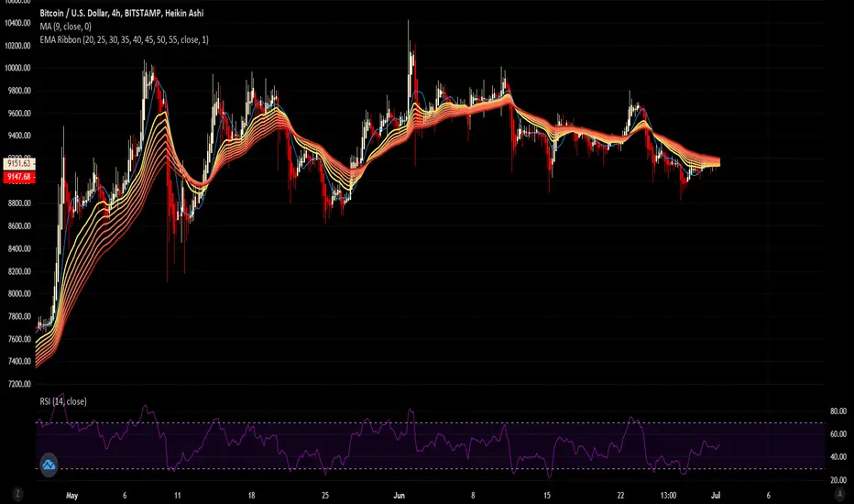Click the 8800.00 price axis label
854x504 pixels.
click(19, 203)
